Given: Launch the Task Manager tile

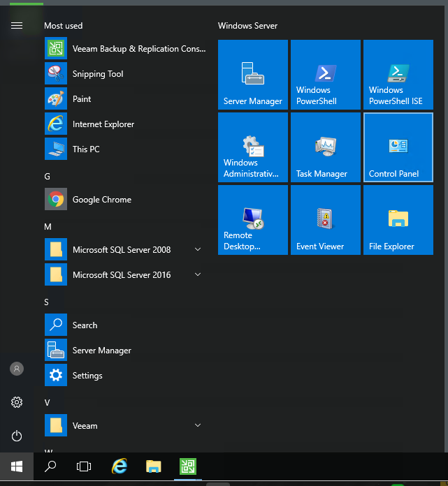Looking at the screenshot, I should coord(326,147).
